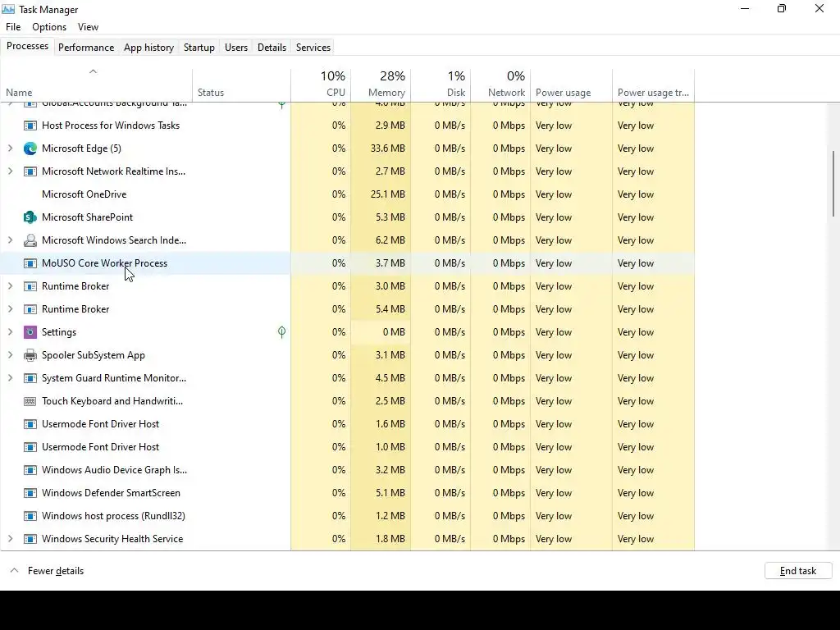This screenshot has height=630, width=840.
Task: Sort by the Name column header
Action: [97, 84]
